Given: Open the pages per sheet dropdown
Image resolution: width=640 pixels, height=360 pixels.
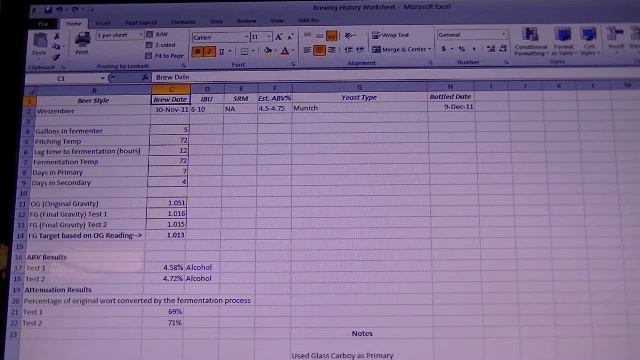Looking at the screenshot, I should (x=140, y=35).
